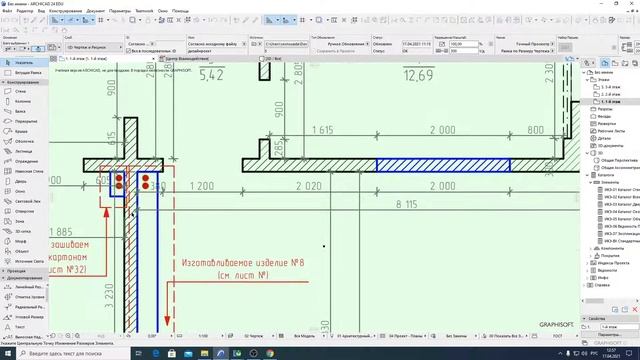Image resolution: width=640 pixels, height=360 pixels.
Task: Open the layer dropdown 2D Чертеж
Action: [94, 47]
